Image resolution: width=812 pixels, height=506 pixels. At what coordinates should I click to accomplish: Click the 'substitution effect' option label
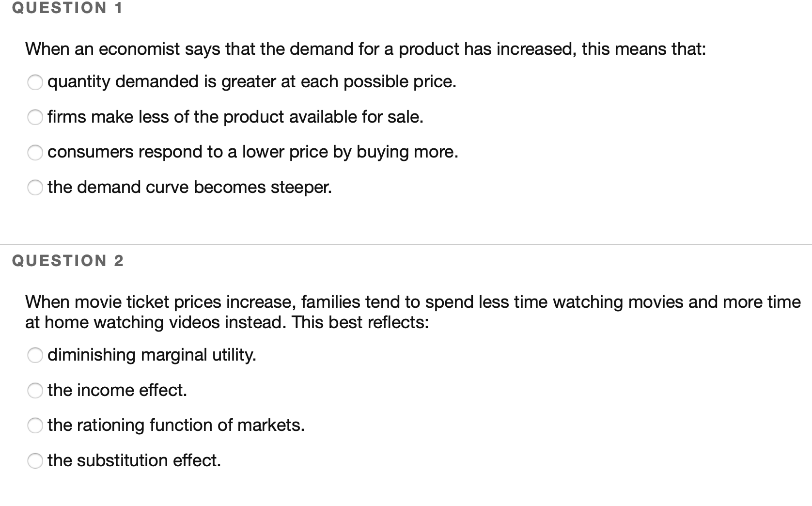[134, 460]
